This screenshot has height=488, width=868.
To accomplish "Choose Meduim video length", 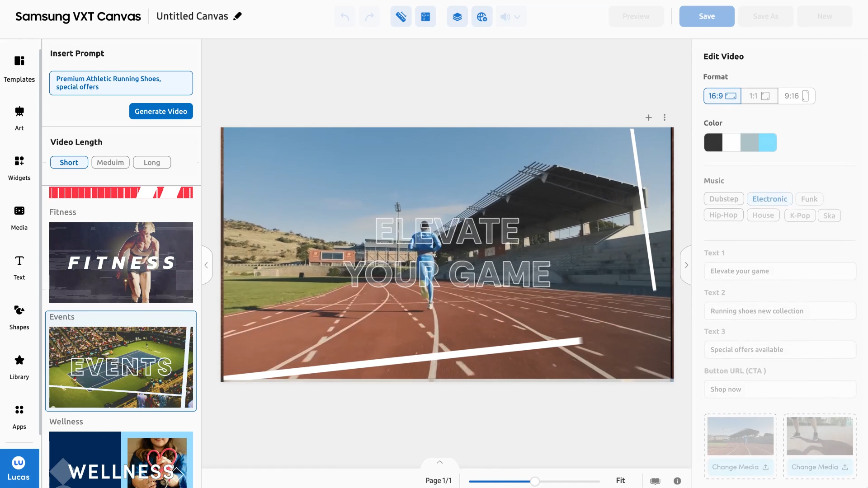I will tap(110, 162).
